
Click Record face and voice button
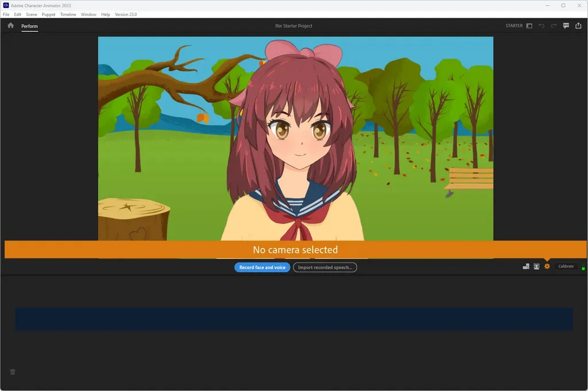point(262,268)
